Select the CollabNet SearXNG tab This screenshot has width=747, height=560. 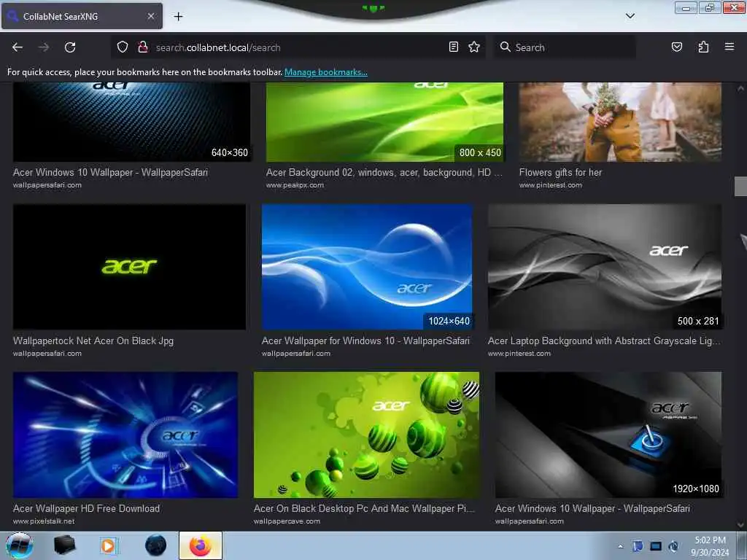[x=82, y=16]
